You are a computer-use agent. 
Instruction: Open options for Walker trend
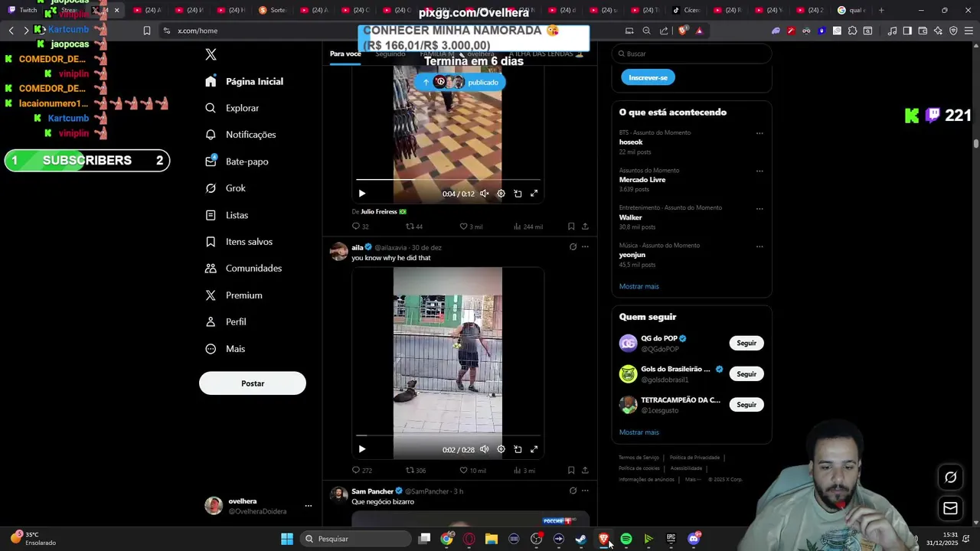[x=759, y=208]
